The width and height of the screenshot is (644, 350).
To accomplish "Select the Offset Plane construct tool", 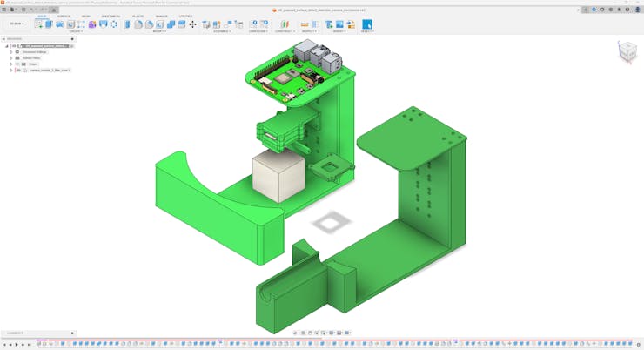I will coord(285,24).
